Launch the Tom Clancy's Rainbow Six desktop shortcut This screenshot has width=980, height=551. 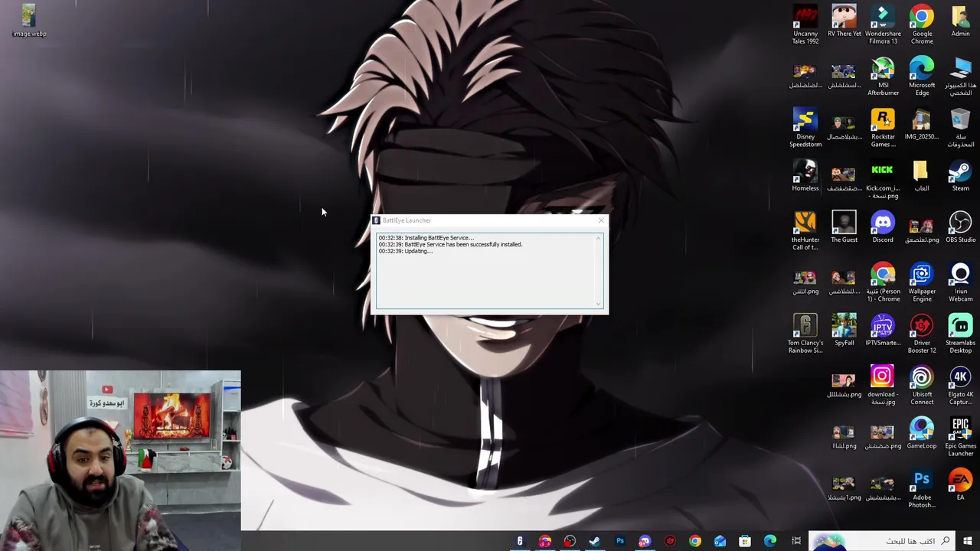tap(805, 334)
